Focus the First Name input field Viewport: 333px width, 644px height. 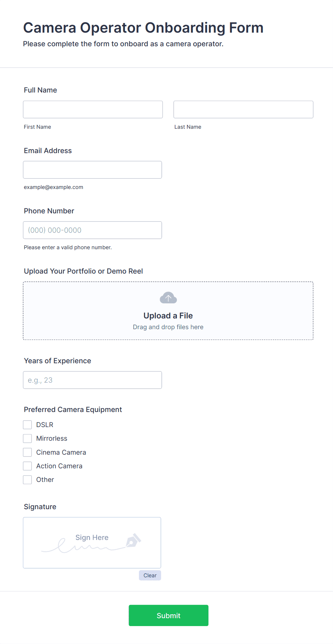point(93,109)
